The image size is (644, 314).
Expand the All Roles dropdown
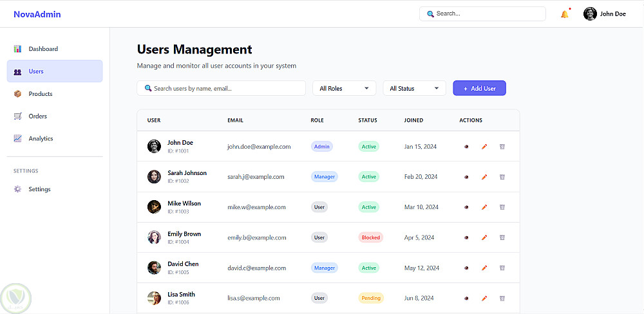pos(344,88)
